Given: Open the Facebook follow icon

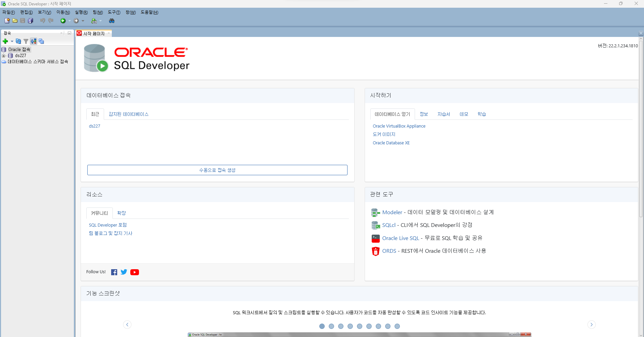Looking at the screenshot, I should pos(114,272).
